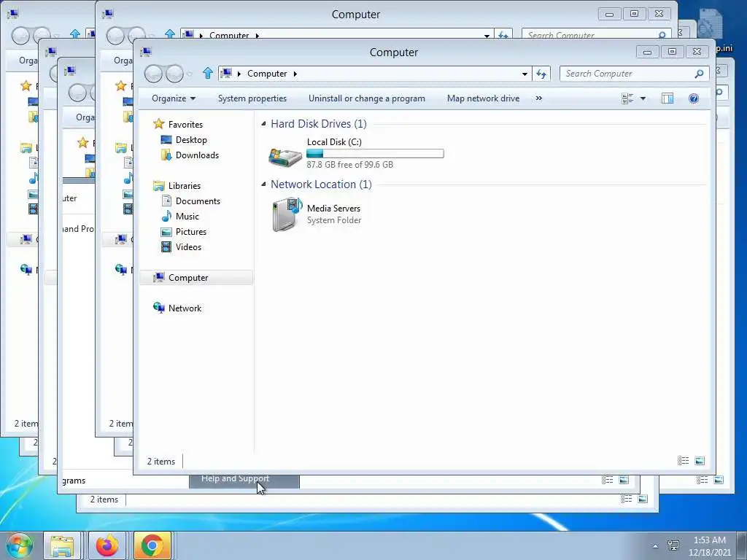Open Help with the blue question mark

(x=694, y=98)
